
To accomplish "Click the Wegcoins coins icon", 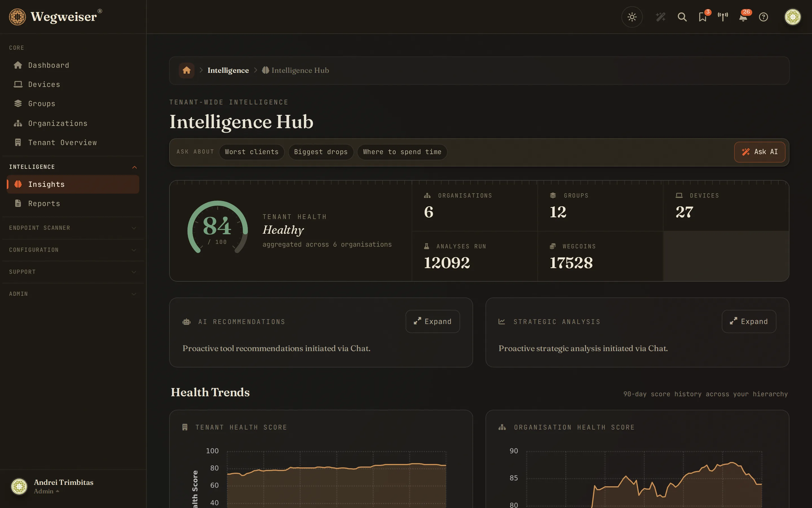I will tap(553, 246).
